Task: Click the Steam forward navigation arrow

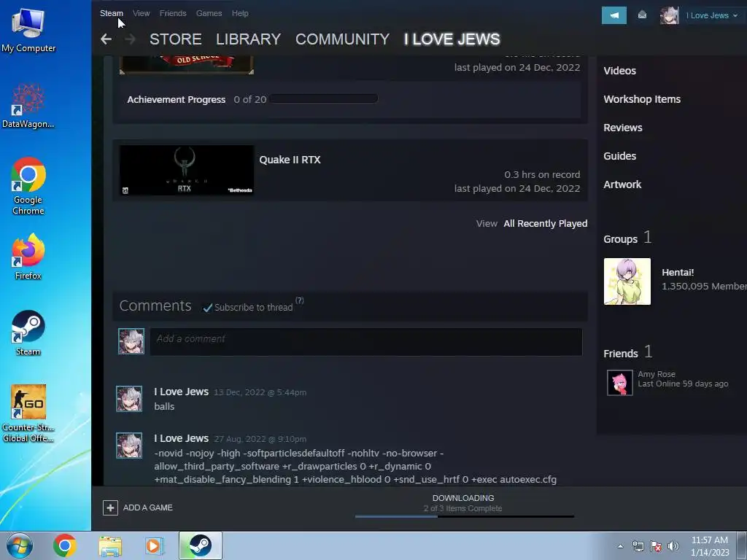Action: (130, 39)
